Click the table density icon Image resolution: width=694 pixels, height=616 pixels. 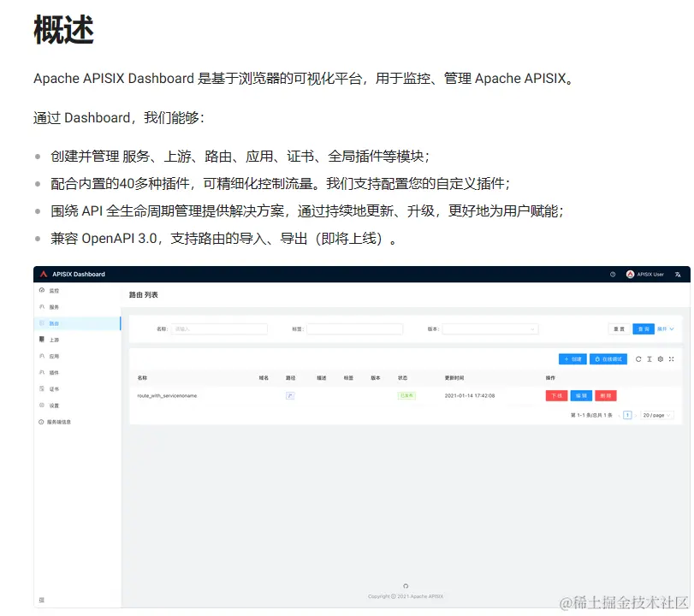pos(650,358)
